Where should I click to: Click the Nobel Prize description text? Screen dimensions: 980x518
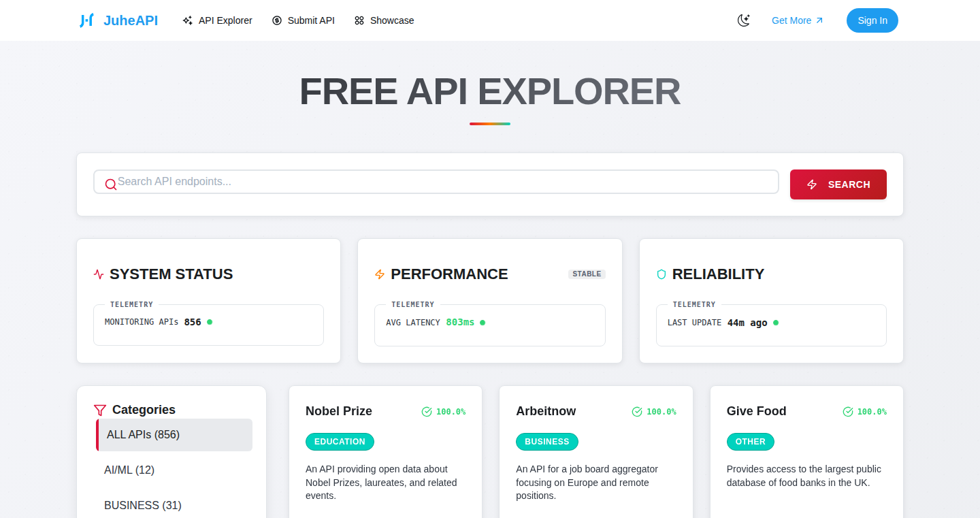tap(381, 483)
